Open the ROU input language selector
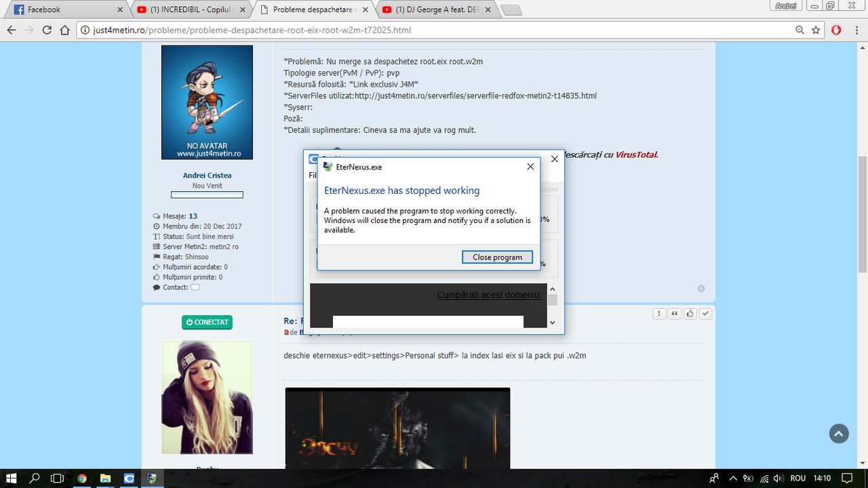 coord(797,478)
